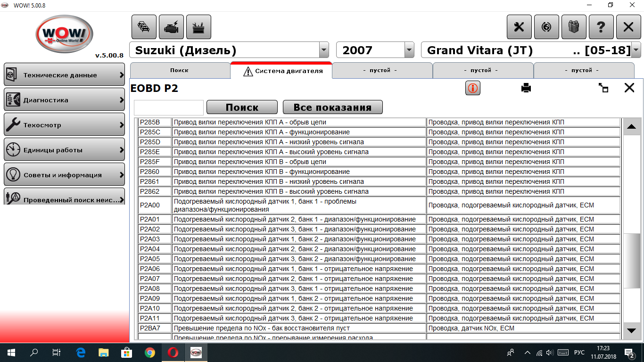Print the fault code list
Image resolution: width=644 pixels, height=362 pixels.
(x=526, y=88)
